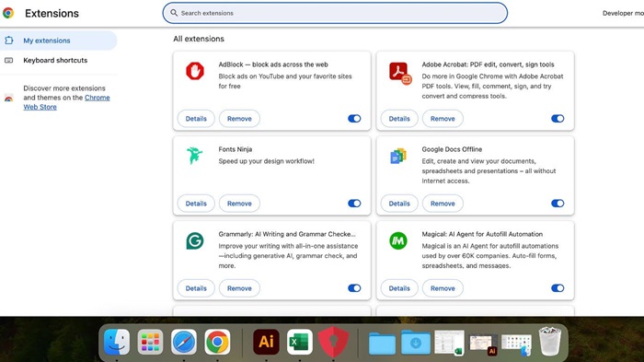Focus the Search extensions field
Image resolution: width=644 pixels, height=362 pixels.
coord(335,13)
